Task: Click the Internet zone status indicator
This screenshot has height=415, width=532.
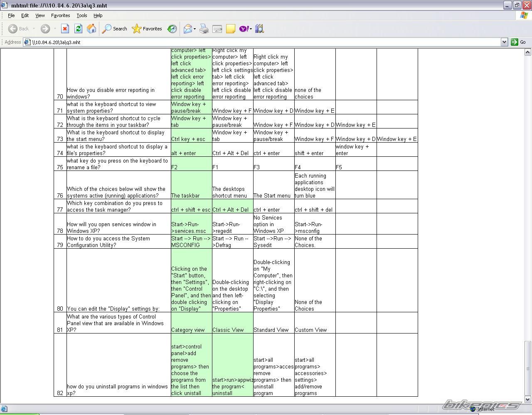Action: pyautogui.click(x=482, y=409)
